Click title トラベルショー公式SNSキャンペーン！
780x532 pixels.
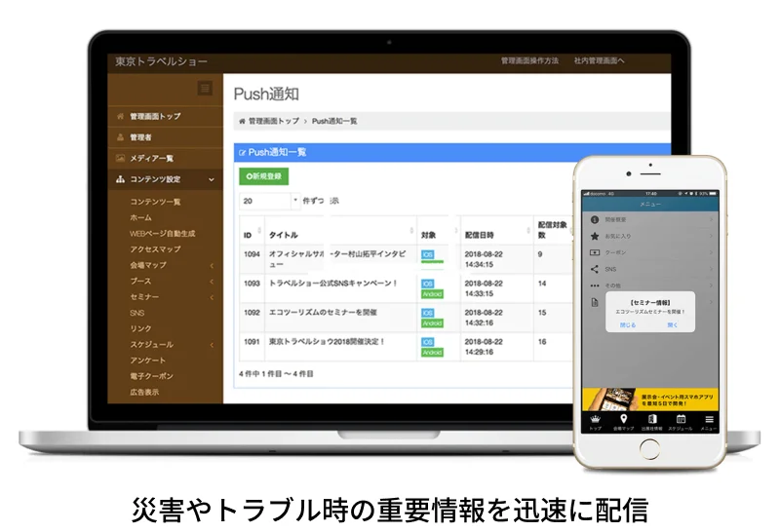pos(332,284)
